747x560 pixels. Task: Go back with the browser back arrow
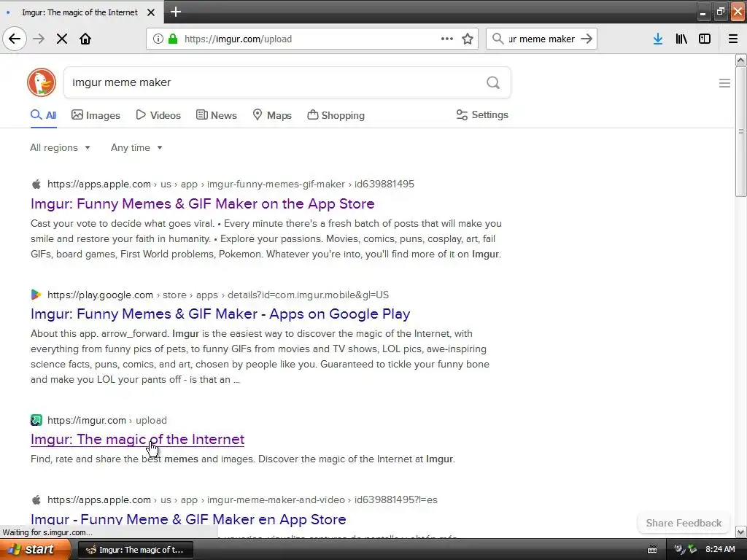pos(15,39)
